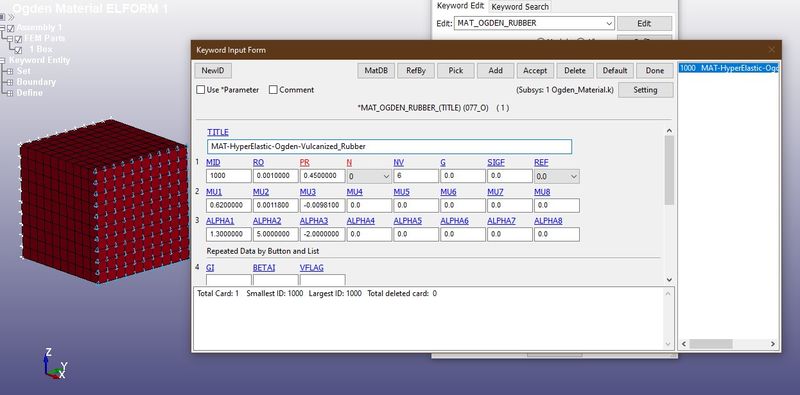The height and width of the screenshot is (395, 800).
Task: Toggle Assembly 1 checkbox in tree
Action: (11, 29)
